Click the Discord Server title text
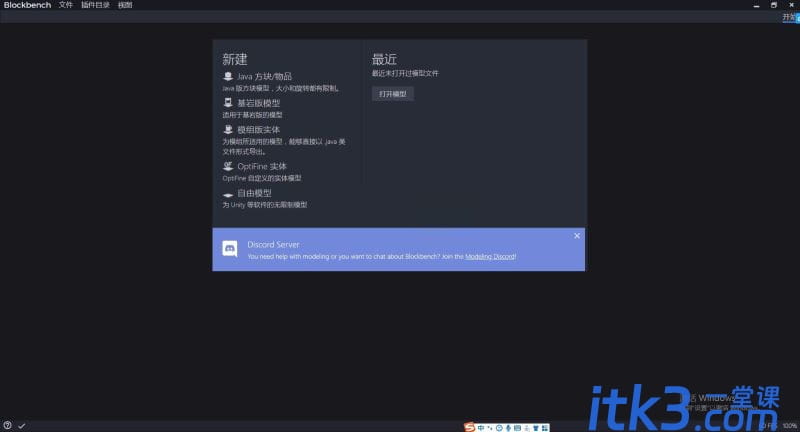The height and width of the screenshot is (432, 800). tap(273, 245)
